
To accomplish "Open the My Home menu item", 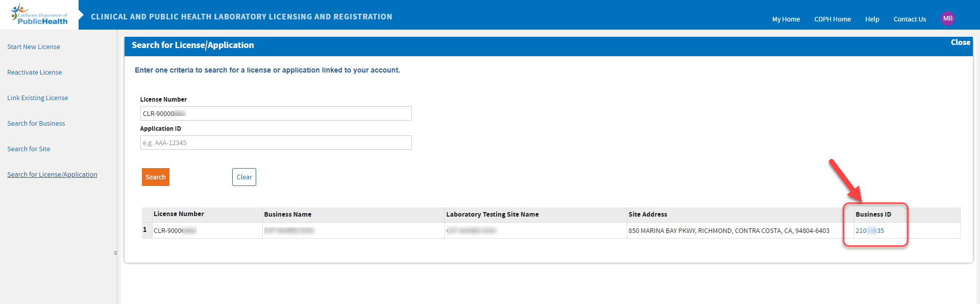I will pyautogui.click(x=786, y=19).
